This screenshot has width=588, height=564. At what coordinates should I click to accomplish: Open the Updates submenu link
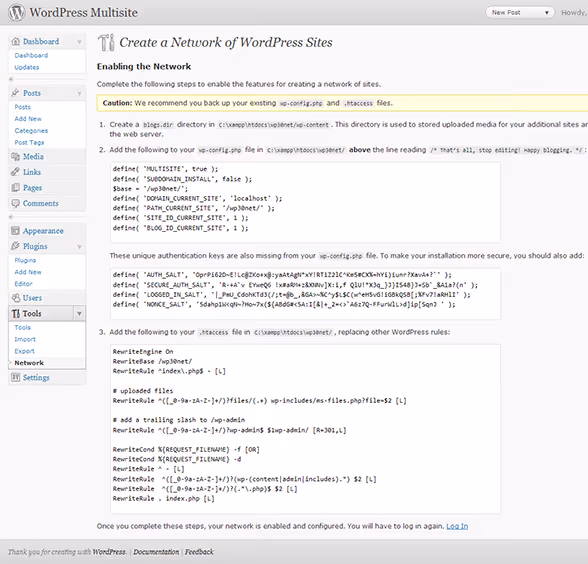pyautogui.click(x=27, y=68)
